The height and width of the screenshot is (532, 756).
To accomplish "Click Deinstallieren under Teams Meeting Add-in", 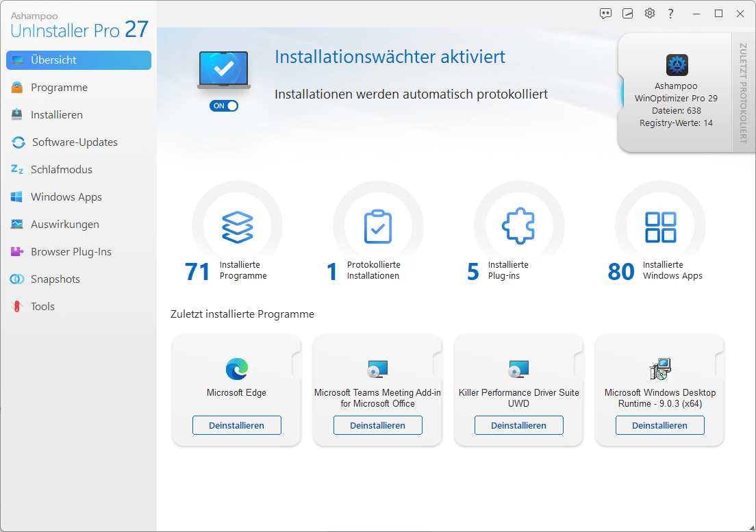I will point(378,425).
